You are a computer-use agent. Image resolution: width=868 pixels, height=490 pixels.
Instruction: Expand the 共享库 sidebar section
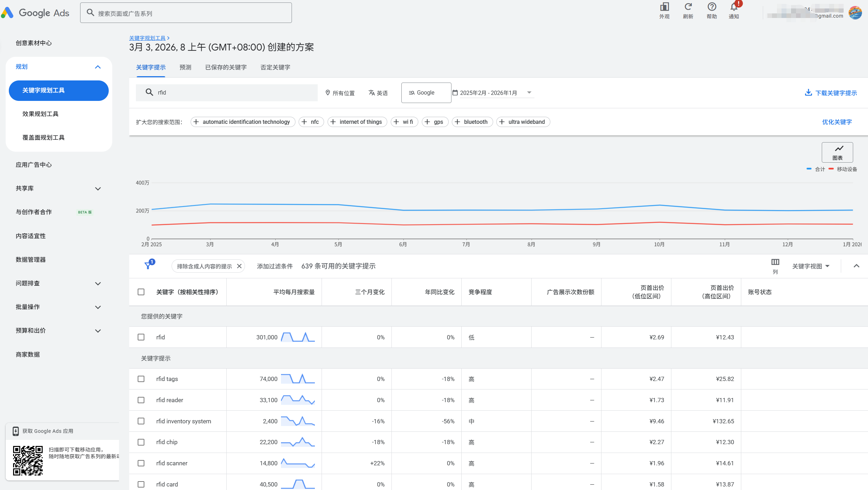click(98, 189)
